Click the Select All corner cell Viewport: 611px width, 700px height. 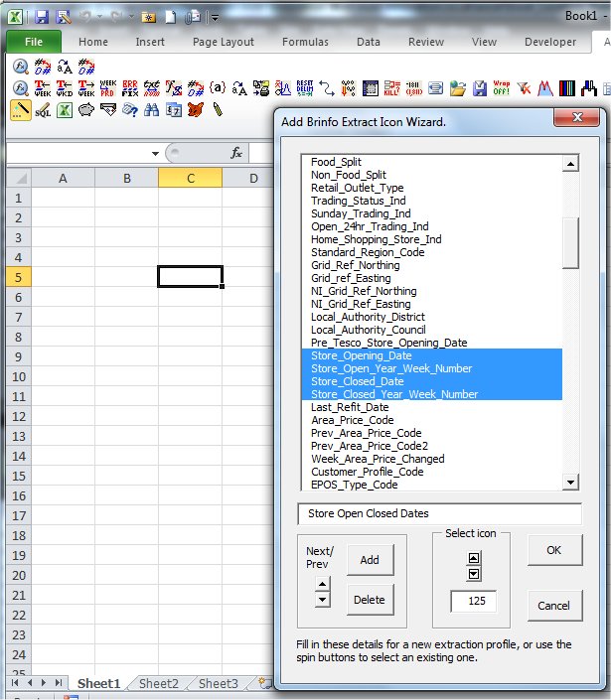19,178
